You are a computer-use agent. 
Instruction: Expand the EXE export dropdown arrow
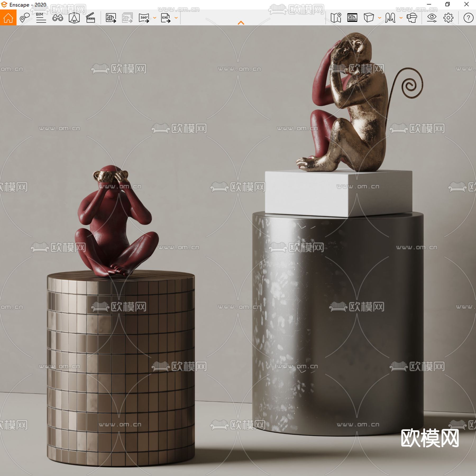176,18
